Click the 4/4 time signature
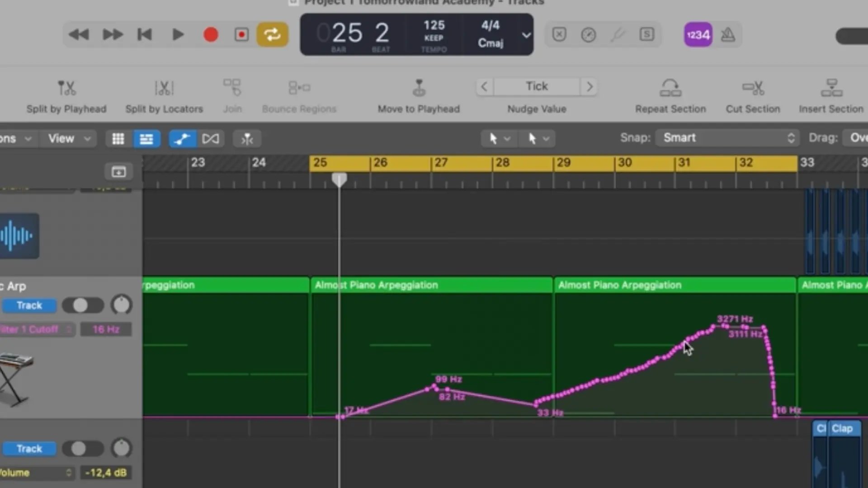The image size is (868, 488). [491, 25]
